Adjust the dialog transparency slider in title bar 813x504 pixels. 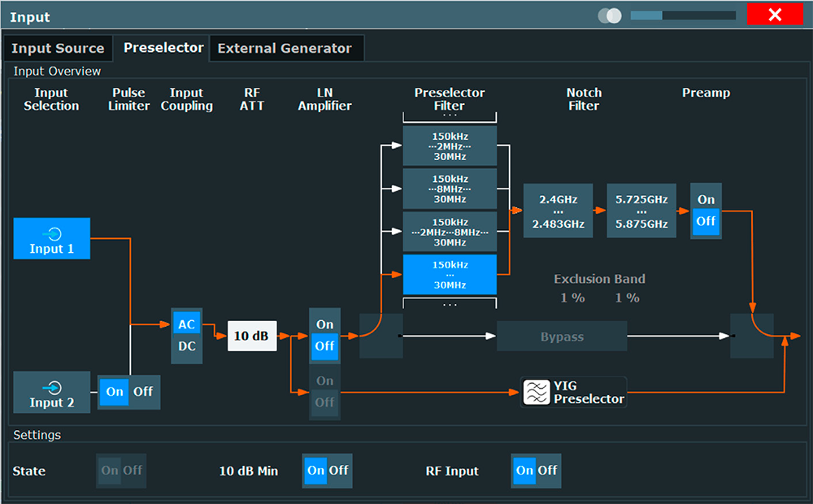(683, 15)
